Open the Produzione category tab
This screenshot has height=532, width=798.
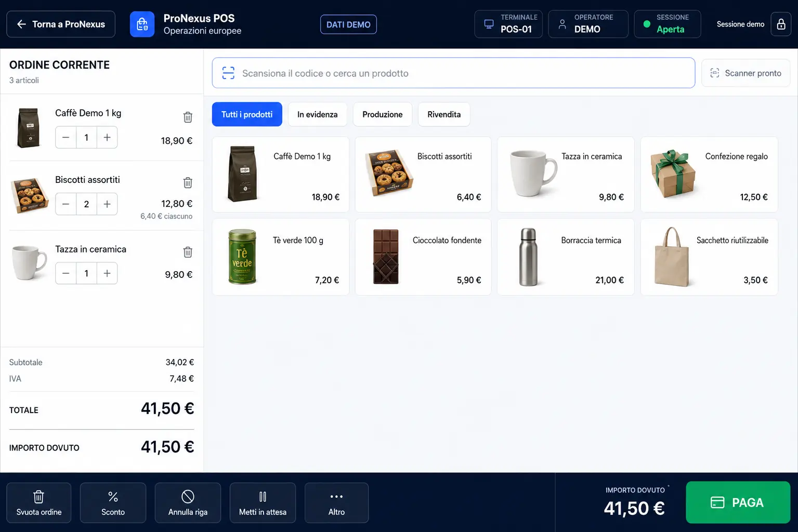(x=383, y=114)
